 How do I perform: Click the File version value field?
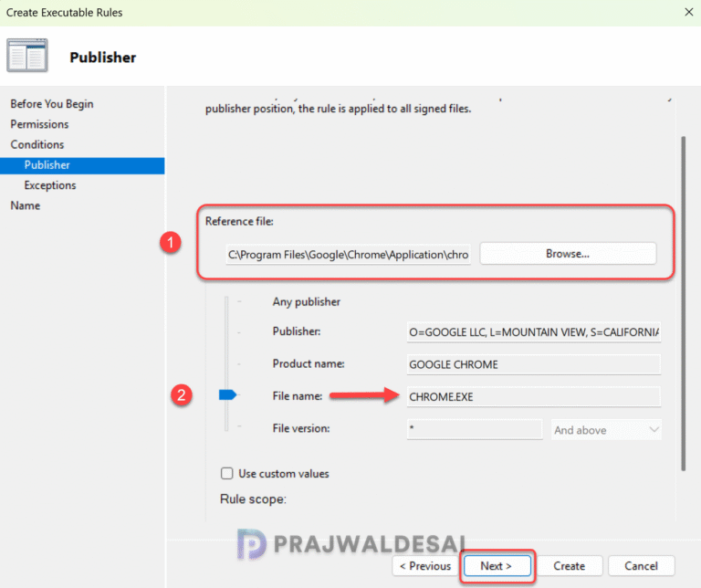475,429
